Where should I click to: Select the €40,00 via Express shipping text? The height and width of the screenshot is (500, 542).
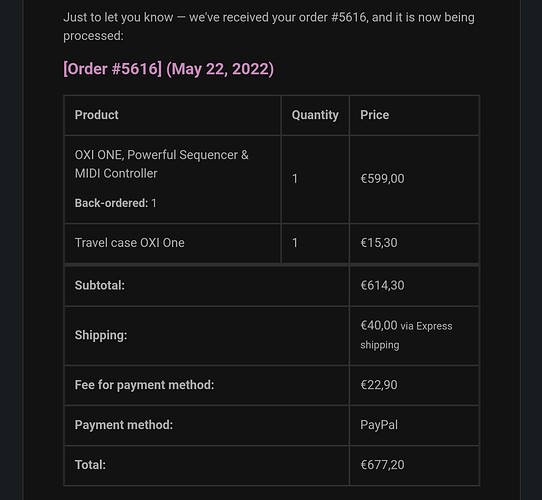click(x=406, y=335)
